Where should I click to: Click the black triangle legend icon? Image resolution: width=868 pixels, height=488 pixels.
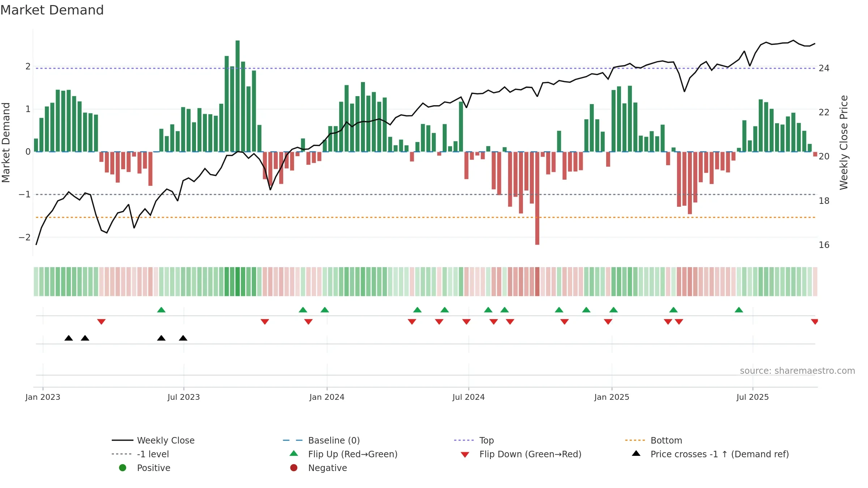click(636, 453)
